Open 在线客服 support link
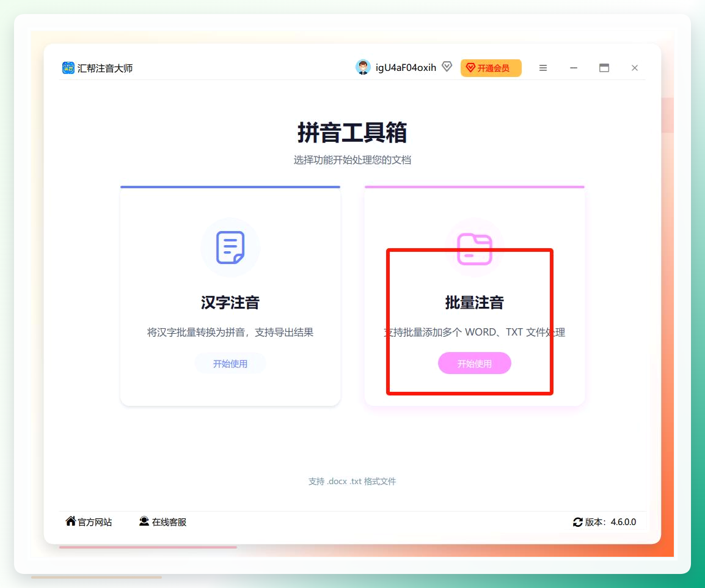The image size is (705, 588). click(x=169, y=522)
